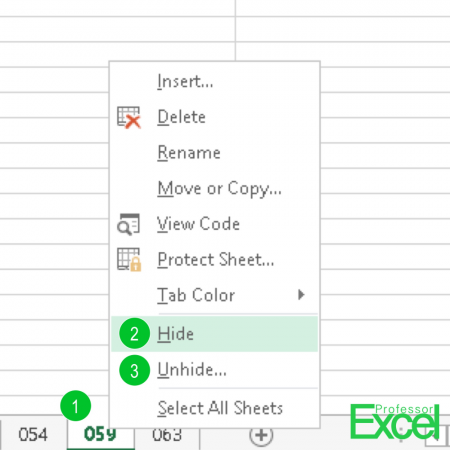Click the Delete sheet icon
The height and width of the screenshot is (450, 450).
coord(129,117)
